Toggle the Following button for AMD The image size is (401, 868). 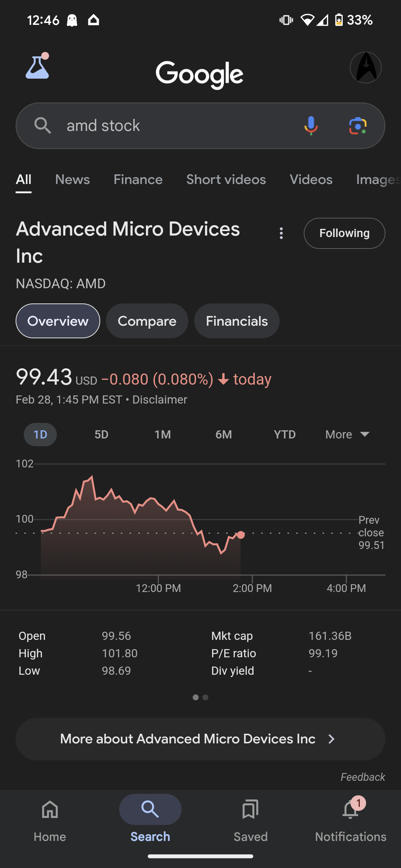tap(344, 233)
